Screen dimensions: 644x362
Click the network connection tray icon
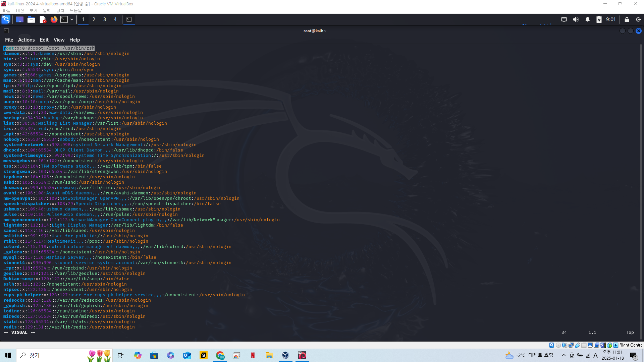click(x=564, y=19)
